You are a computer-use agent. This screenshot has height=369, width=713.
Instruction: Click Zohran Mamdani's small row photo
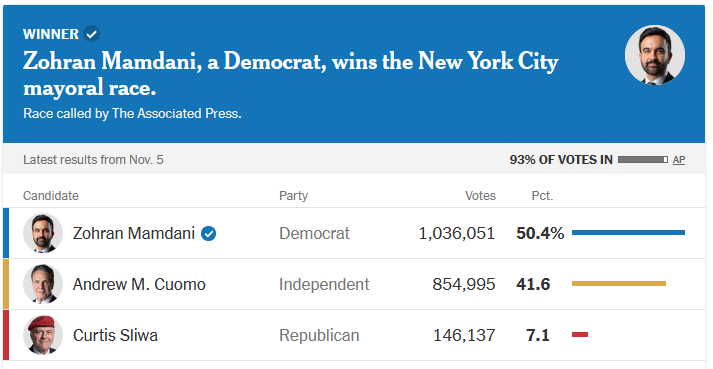43,233
